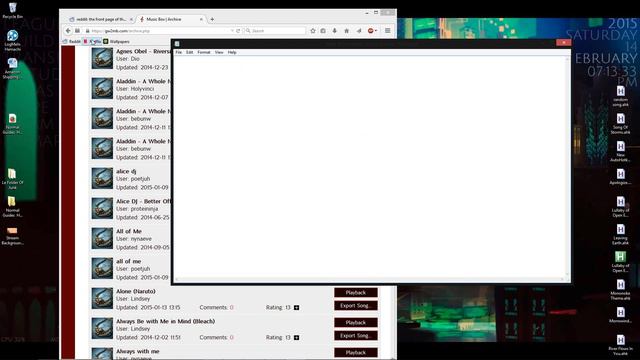Screen dimensions: 640x360
Task: Open Firefox downloads arrow icon
Action: [x=335, y=31]
